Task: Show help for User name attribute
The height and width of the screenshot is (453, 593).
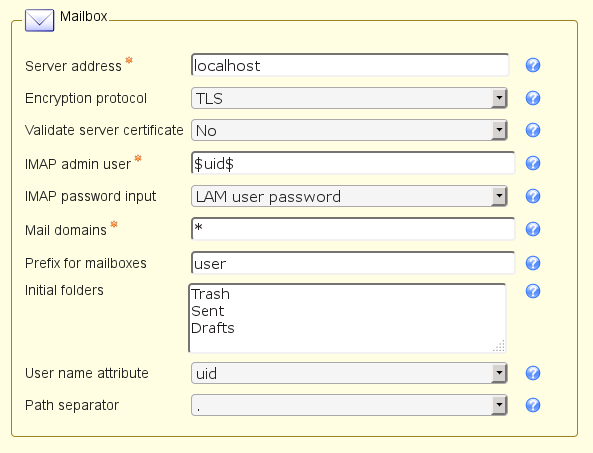Action: pos(533,373)
